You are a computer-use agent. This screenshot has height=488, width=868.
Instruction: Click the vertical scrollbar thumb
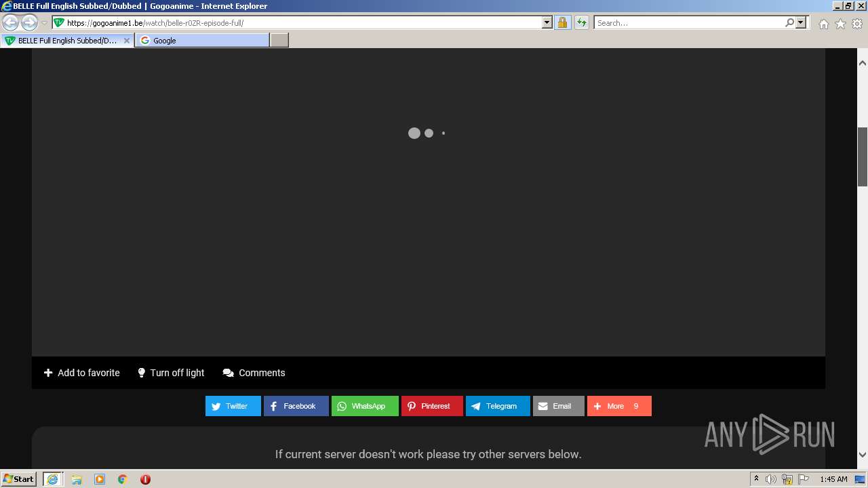(x=863, y=157)
